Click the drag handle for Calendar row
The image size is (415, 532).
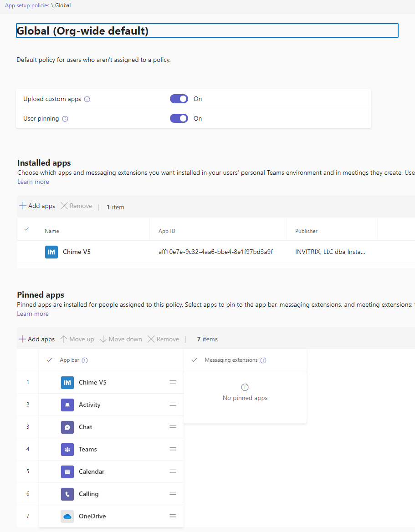[173, 471]
